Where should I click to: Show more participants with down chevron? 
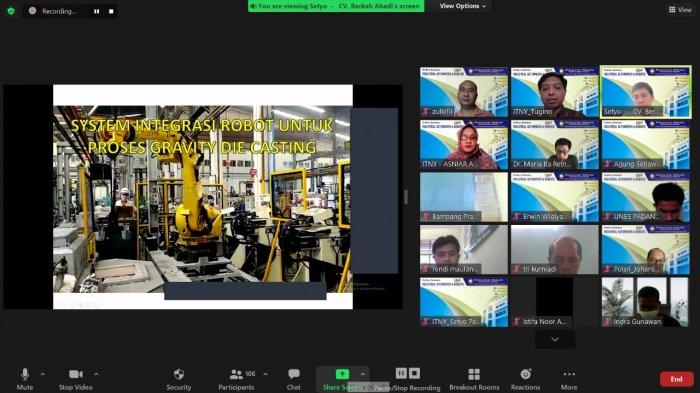(x=555, y=339)
